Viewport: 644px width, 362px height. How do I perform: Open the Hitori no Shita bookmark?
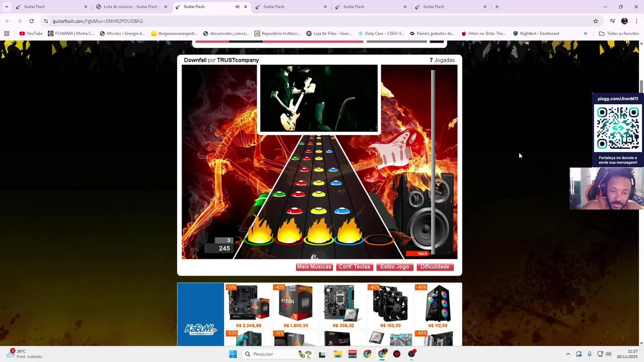pyautogui.click(x=484, y=34)
